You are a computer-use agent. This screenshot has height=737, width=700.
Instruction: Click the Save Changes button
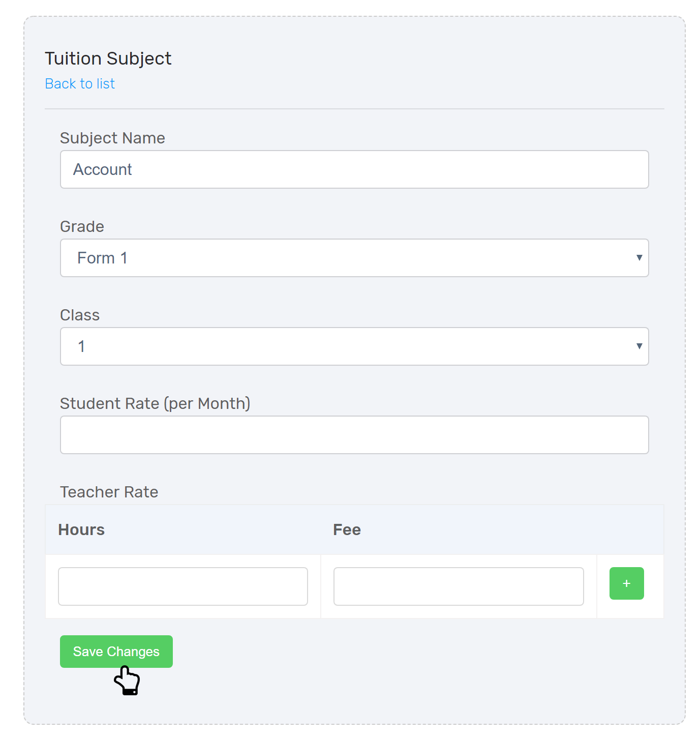pos(116,652)
